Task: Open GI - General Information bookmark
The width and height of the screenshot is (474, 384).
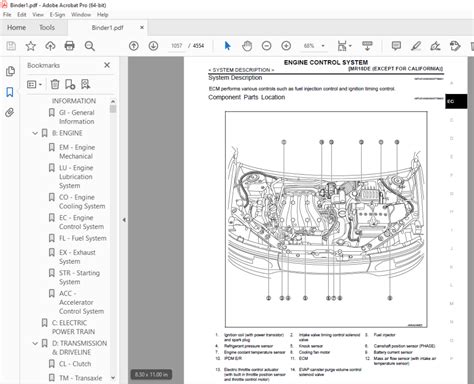Action: [x=77, y=117]
